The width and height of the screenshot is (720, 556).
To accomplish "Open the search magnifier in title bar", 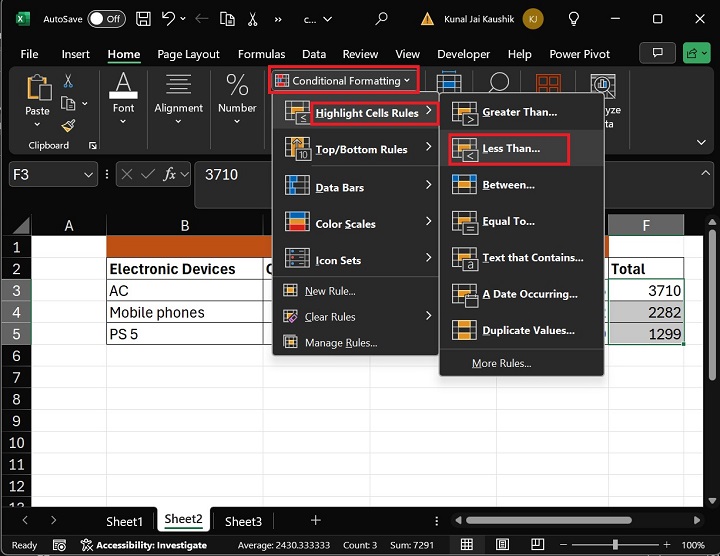I will (381, 19).
